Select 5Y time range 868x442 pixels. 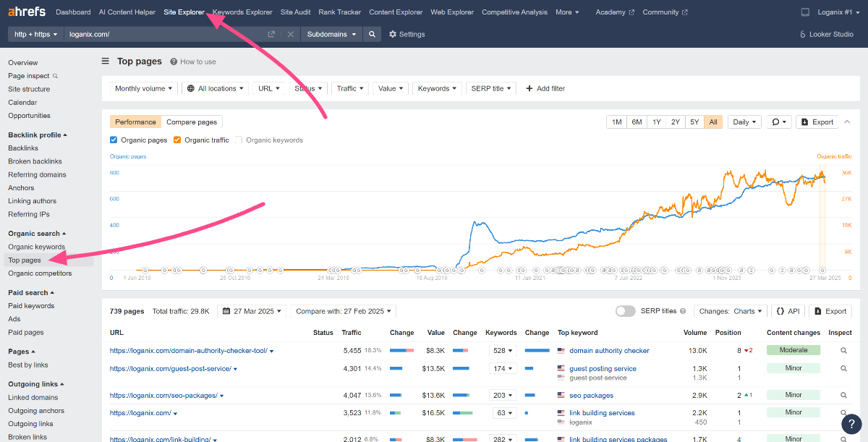click(x=694, y=122)
